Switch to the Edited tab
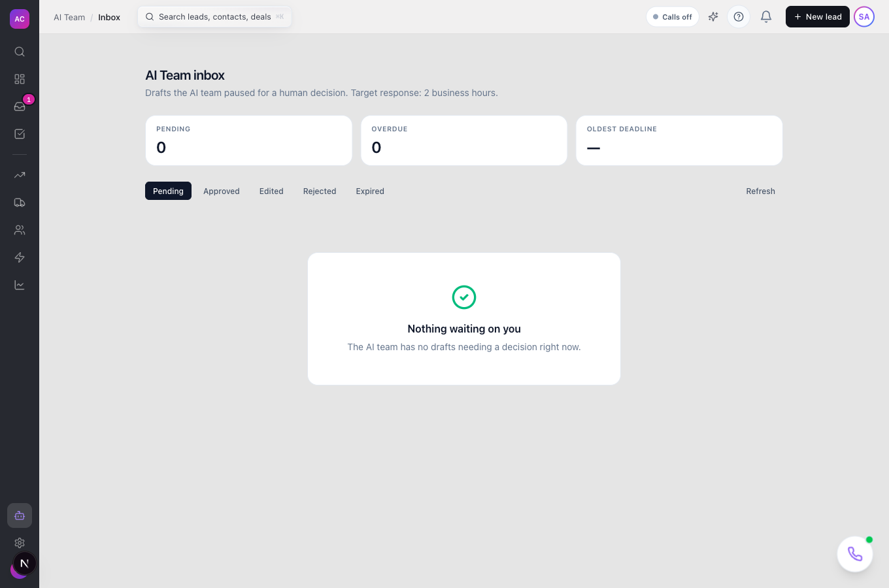The image size is (889, 588). click(271, 191)
